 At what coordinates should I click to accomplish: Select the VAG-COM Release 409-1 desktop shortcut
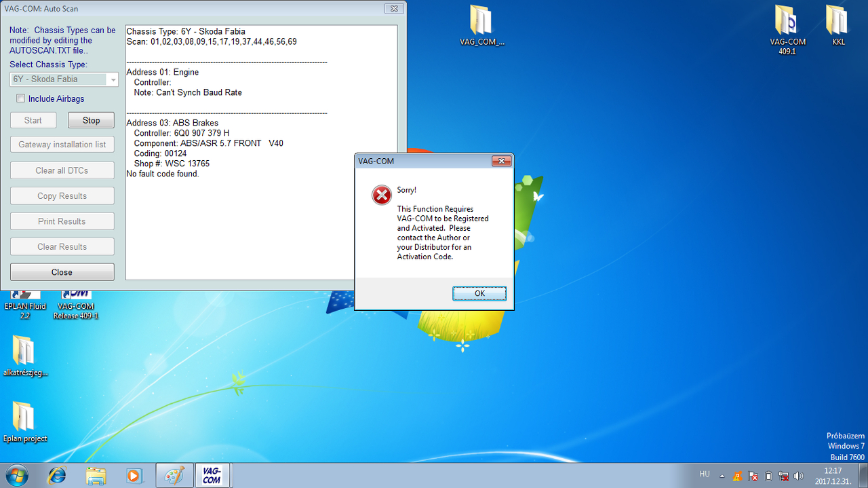76,304
